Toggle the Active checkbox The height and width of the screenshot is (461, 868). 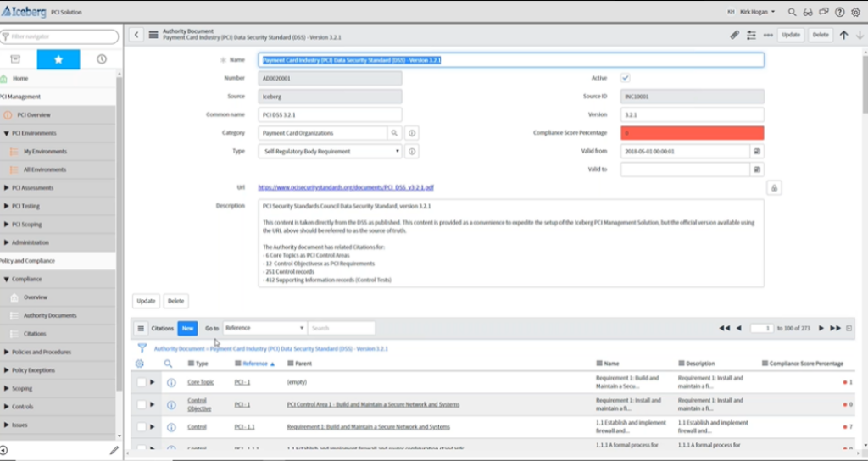(x=625, y=78)
